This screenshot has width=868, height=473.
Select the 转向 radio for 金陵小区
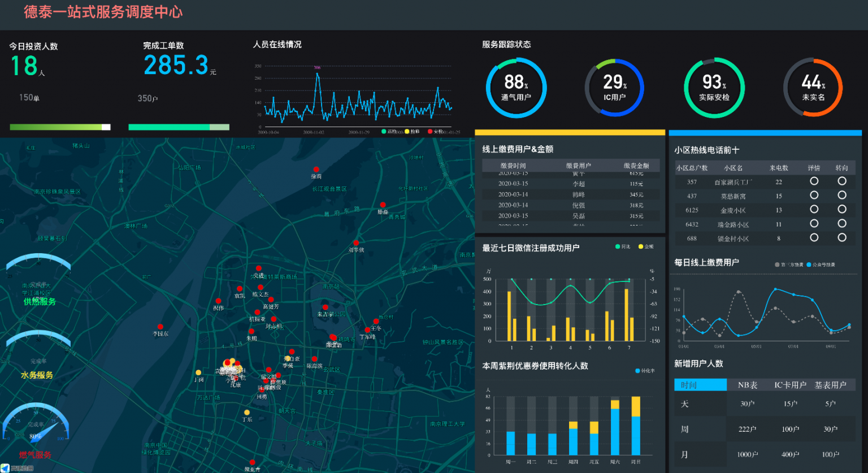(842, 209)
